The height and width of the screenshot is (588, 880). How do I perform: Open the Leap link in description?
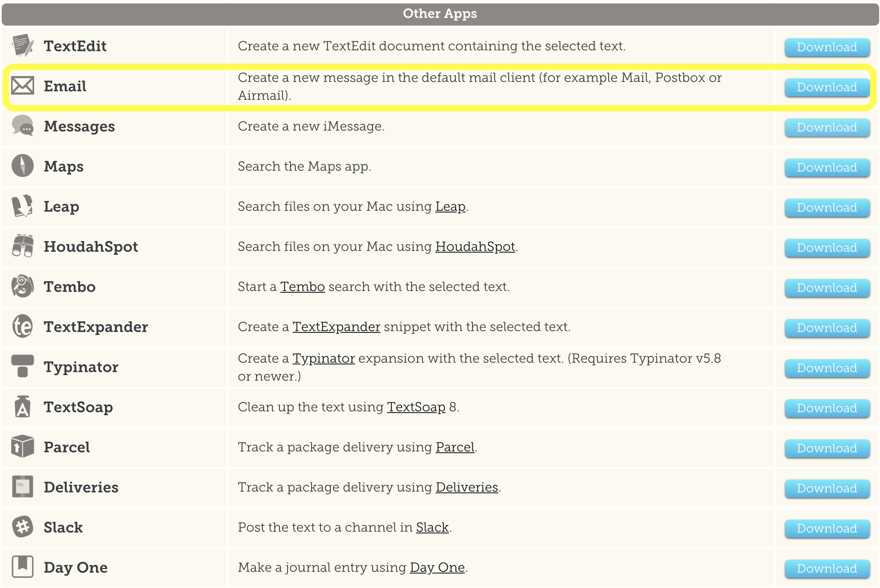point(450,207)
